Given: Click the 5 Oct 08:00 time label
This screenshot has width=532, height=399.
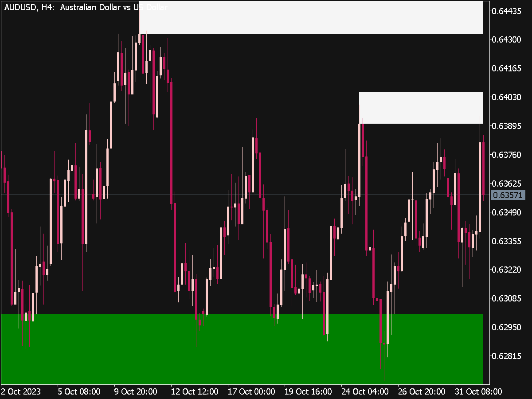Looking at the screenshot, I should click(79, 391).
